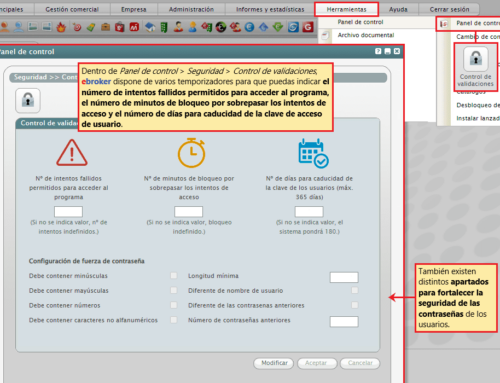Click the Archivo documental page icon
Screen dimensions: 500x383
tap(325, 35)
